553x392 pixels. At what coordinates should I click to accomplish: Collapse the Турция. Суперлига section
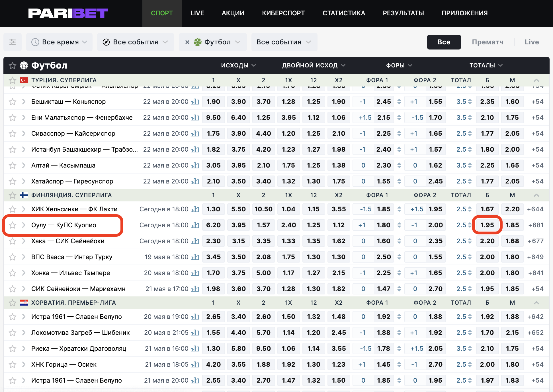click(x=536, y=80)
